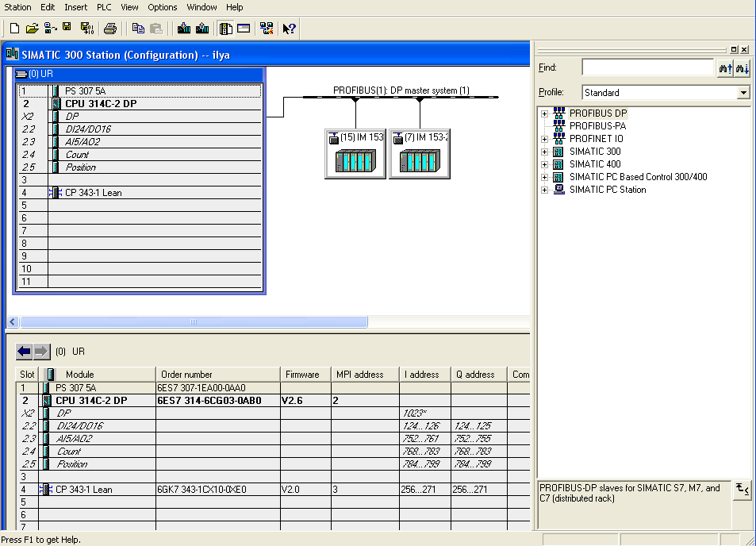The width and height of the screenshot is (756, 546).
Task: Open the Window menu
Action: click(201, 7)
